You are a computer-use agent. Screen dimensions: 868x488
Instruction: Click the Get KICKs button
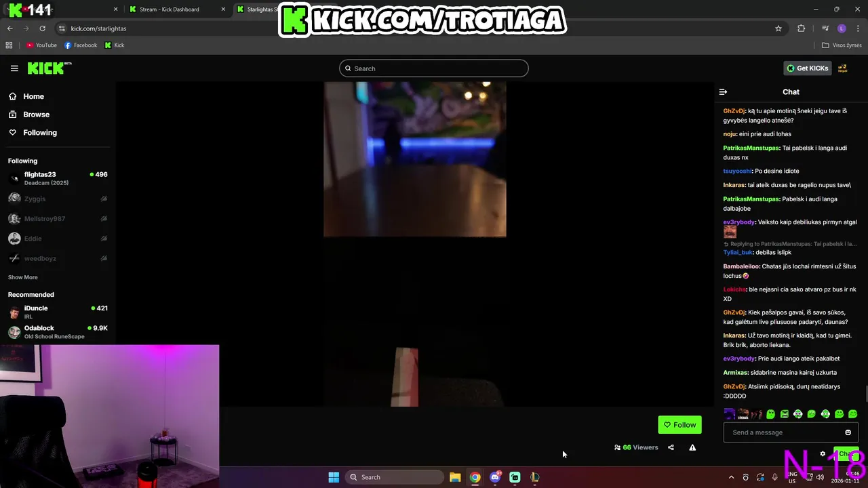808,68
